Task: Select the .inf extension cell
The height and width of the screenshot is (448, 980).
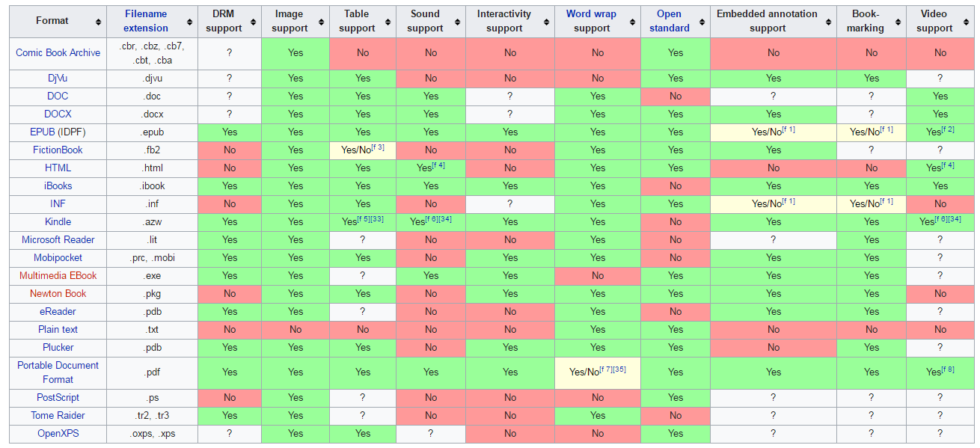Action: pyautogui.click(x=153, y=204)
